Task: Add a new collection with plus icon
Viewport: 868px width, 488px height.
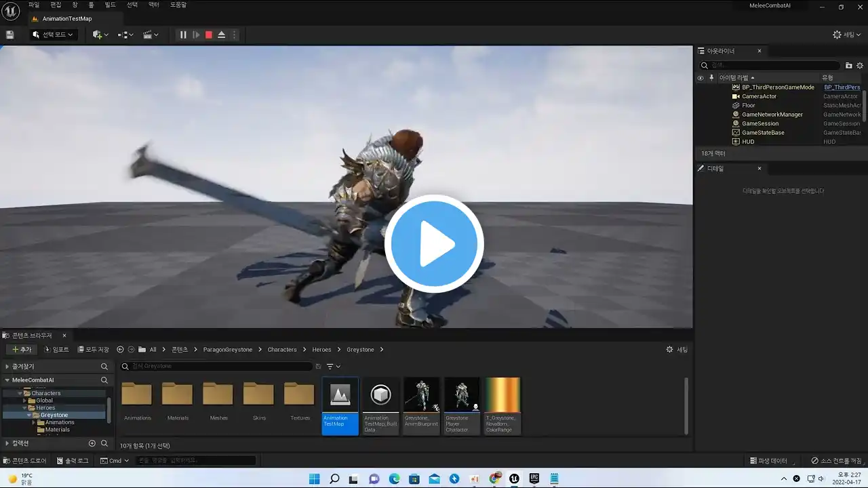Action: [92, 443]
